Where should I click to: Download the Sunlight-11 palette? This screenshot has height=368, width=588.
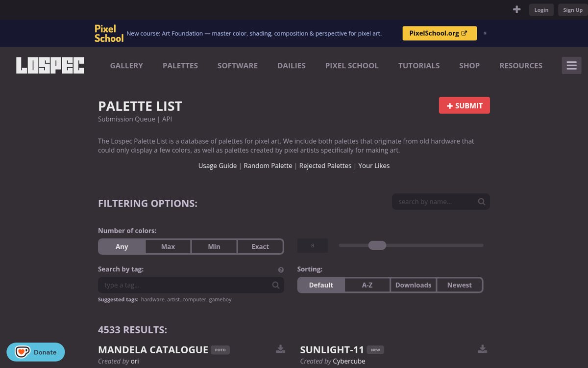(483, 349)
